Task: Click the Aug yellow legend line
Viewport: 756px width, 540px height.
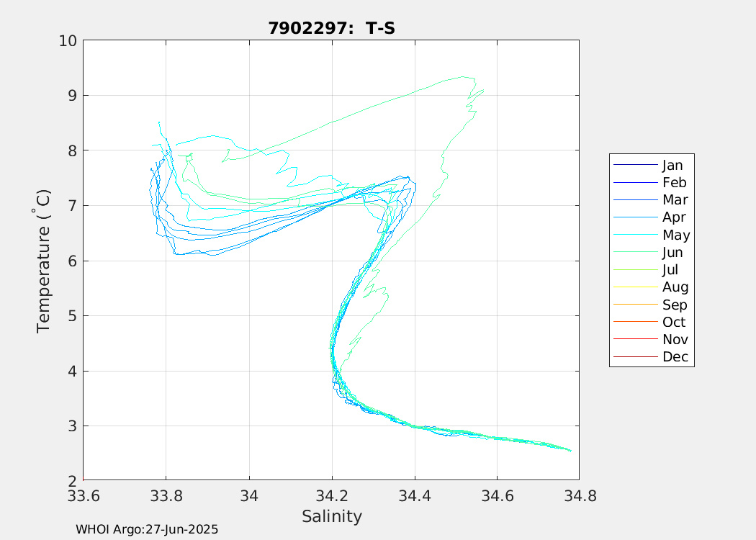Action: (636, 287)
